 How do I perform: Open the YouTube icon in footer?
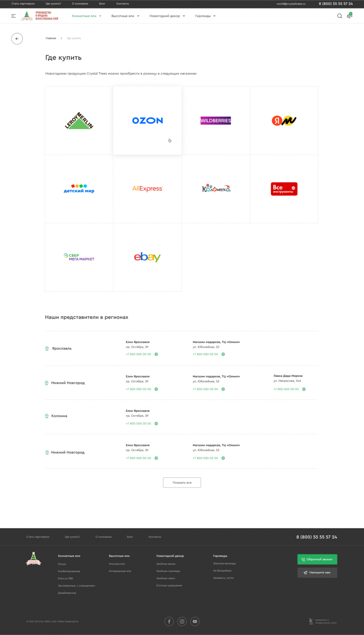pos(195,622)
